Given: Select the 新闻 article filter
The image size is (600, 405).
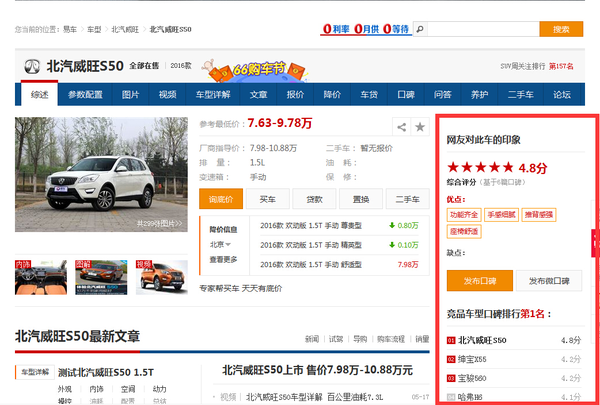Looking at the screenshot, I should click(x=312, y=339).
